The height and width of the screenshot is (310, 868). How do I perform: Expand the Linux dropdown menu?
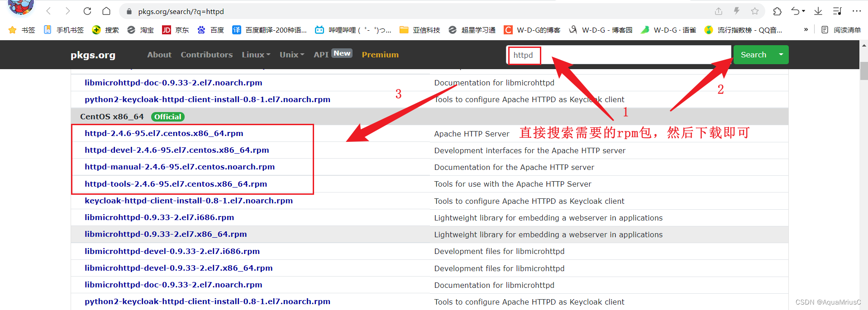(256, 55)
